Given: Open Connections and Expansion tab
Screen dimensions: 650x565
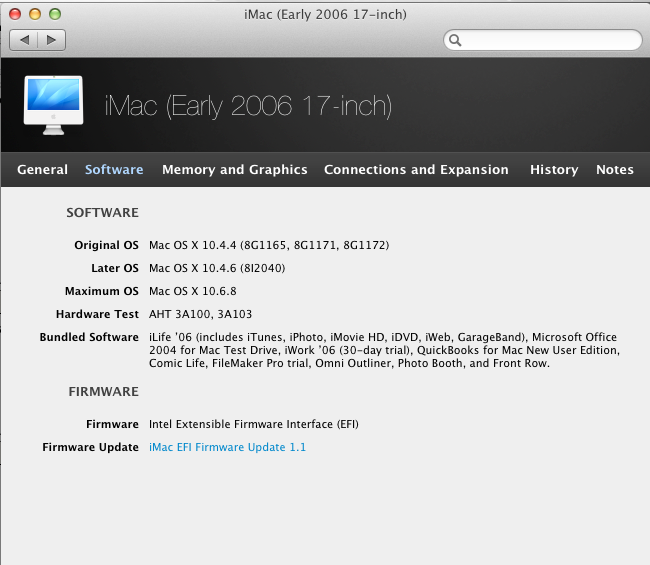Looking at the screenshot, I should pyautogui.click(x=416, y=170).
